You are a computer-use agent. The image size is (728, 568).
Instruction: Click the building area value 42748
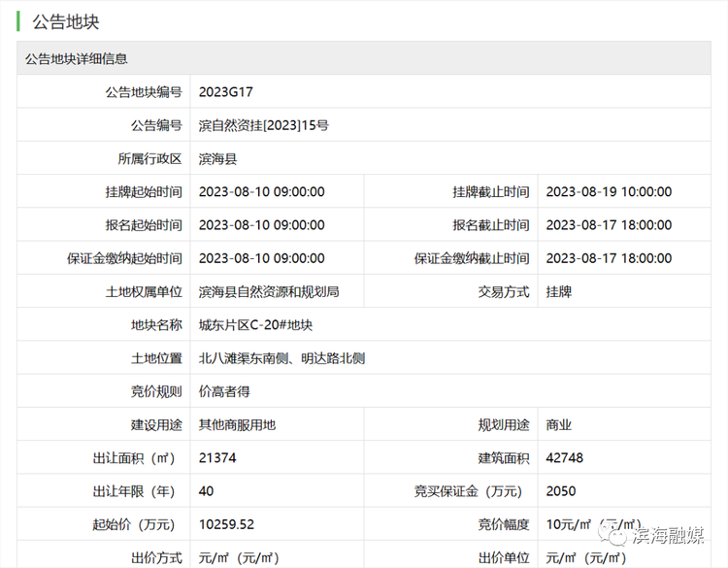pyautogui.click(x=565, y=457)
